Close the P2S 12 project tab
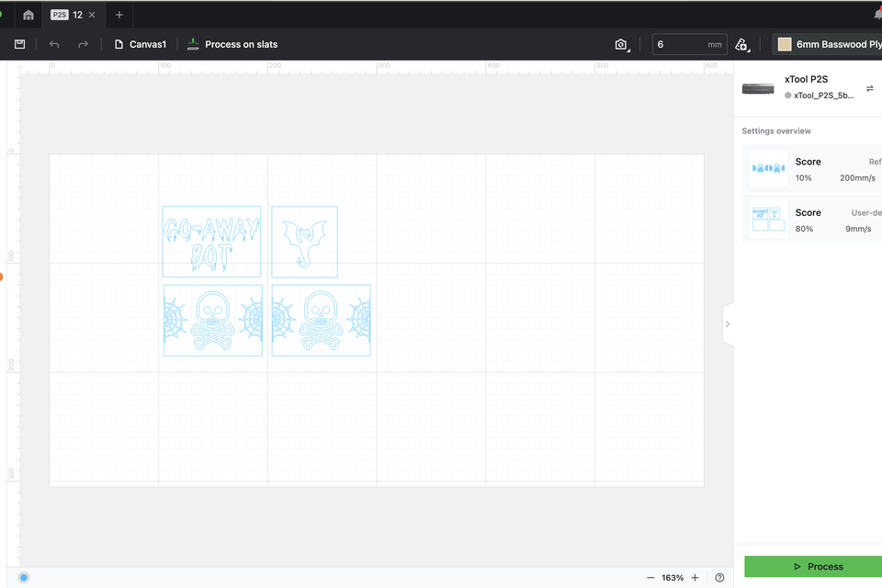The image size is (882, 588). (92, 15)
